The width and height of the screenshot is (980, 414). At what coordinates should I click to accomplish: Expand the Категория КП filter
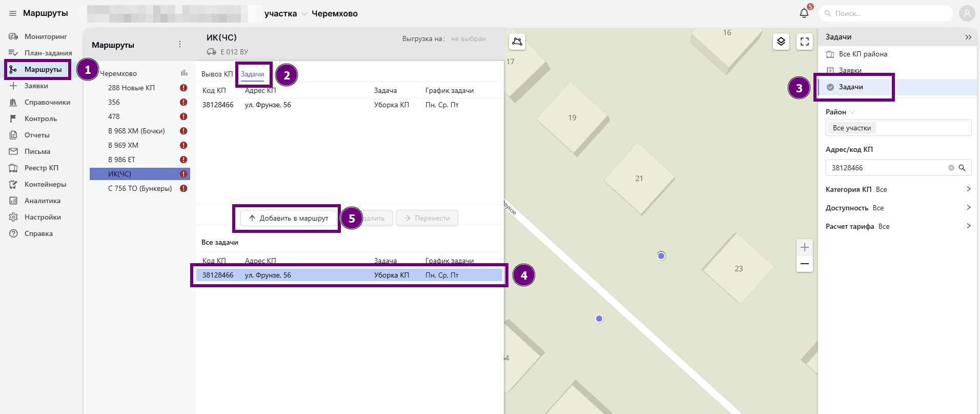968,189
